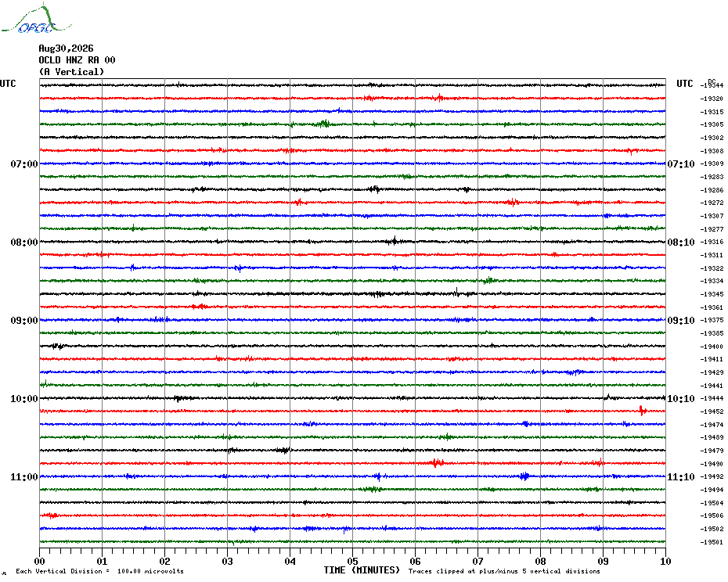Screen dimensions: 728x582
Task: Click the 'Each Vertical Division = 100.00 microvolts' note
Action: 100,571
